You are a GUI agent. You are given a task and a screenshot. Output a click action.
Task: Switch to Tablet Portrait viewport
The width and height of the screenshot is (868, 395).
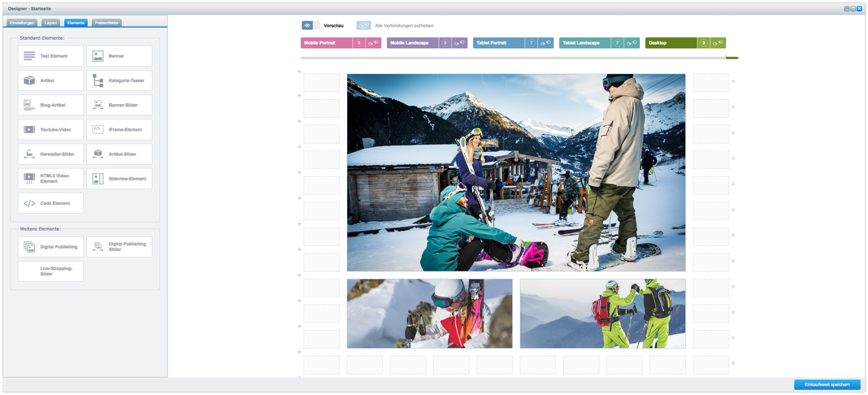[499, 43]
